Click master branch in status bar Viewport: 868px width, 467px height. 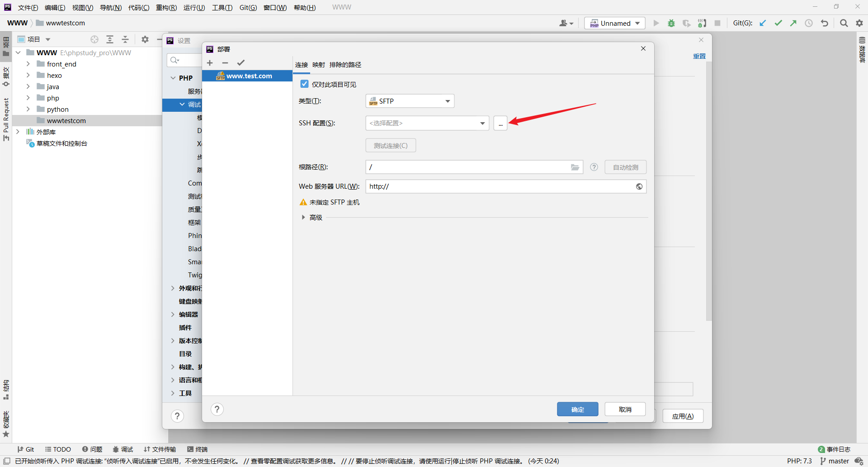[835, 461]
